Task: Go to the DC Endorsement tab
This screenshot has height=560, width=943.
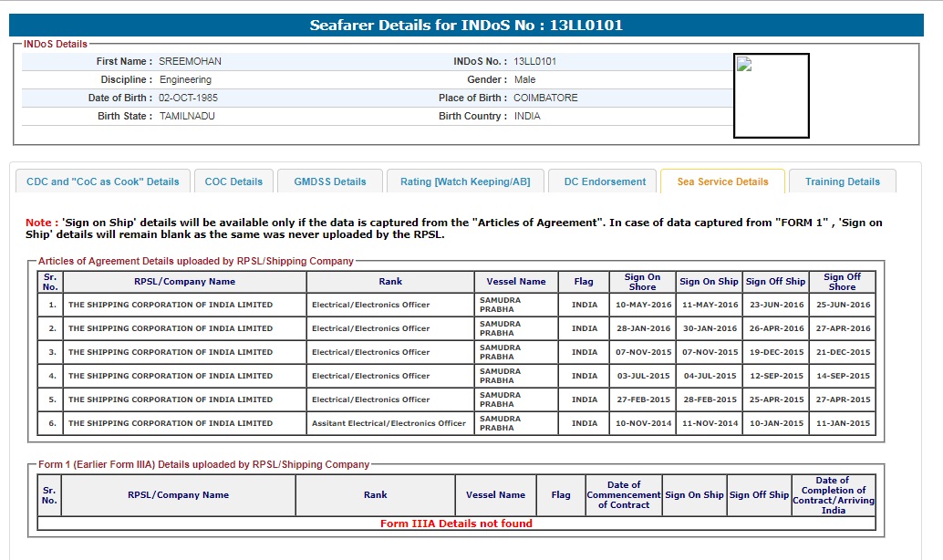Action: (x=605, y=181)
